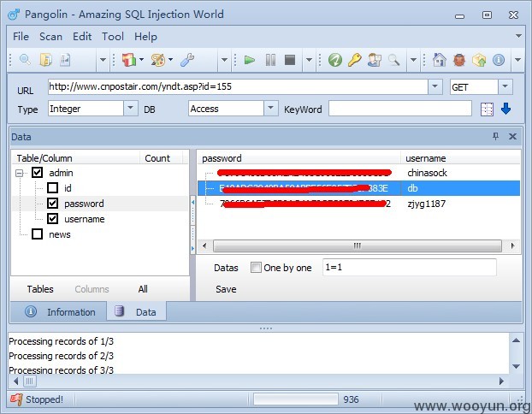Click the home house icon
Image resolution: width=532 pixels, height=414 pixels.
[439, 60]
